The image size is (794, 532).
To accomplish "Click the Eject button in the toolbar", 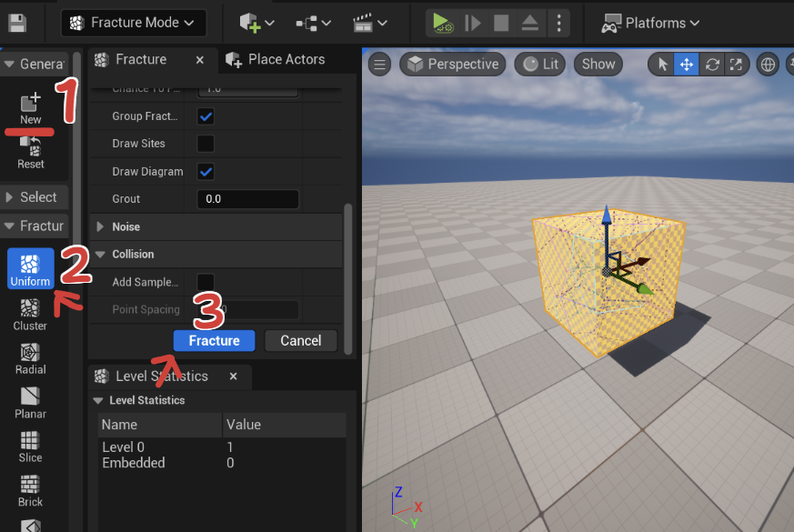I will point(529,23).
